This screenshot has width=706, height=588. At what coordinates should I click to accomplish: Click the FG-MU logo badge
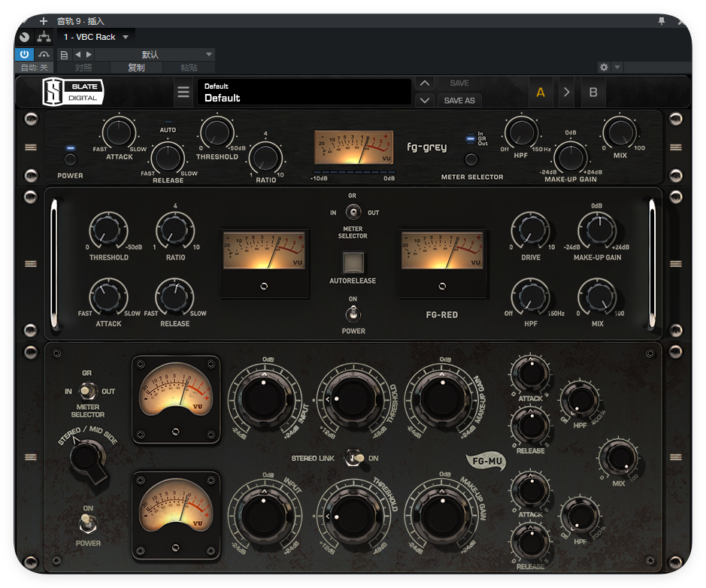[x=486, y=461]
